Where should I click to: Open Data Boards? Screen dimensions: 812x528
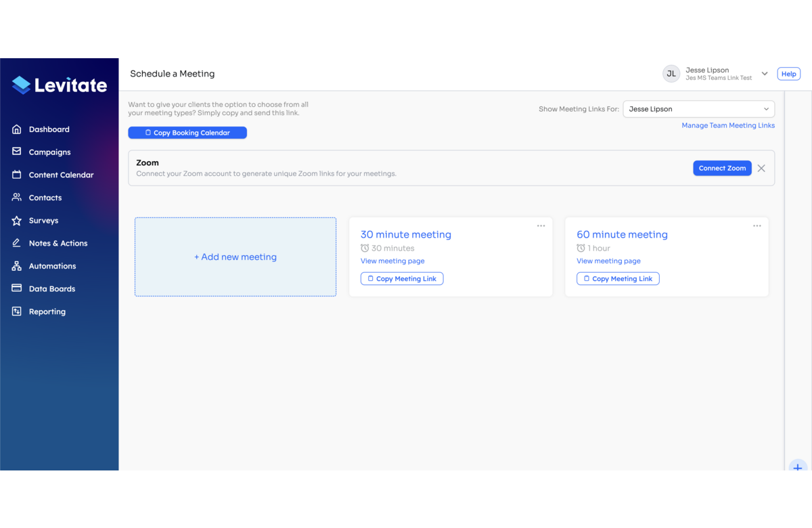click(x=52, y=288)
